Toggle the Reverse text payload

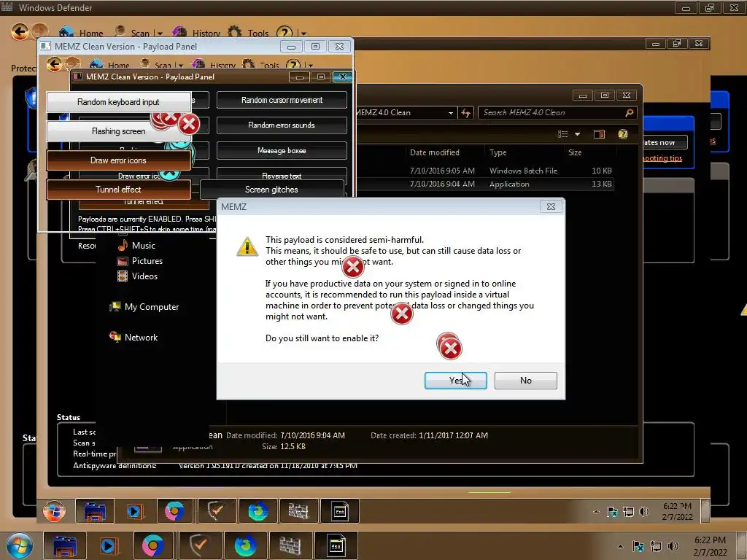point(282,174)
